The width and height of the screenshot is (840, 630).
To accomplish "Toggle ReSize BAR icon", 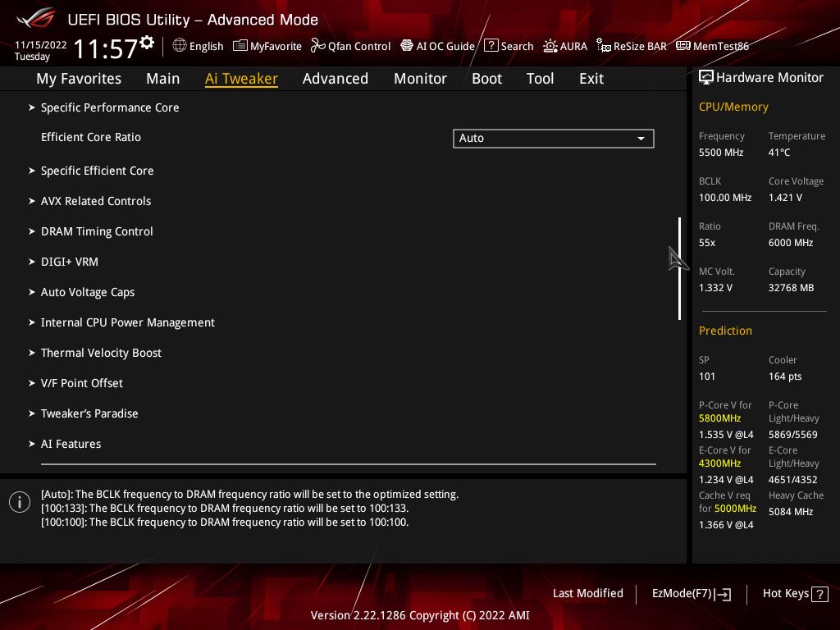I will tap(604, 46).
